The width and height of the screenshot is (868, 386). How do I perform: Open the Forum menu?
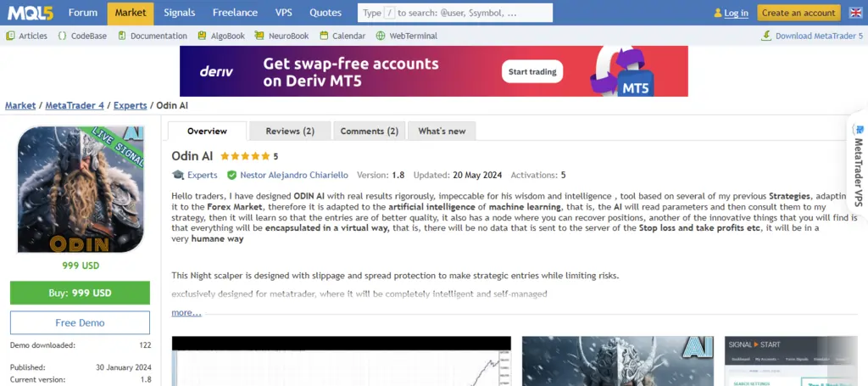[x=83, y=13]
